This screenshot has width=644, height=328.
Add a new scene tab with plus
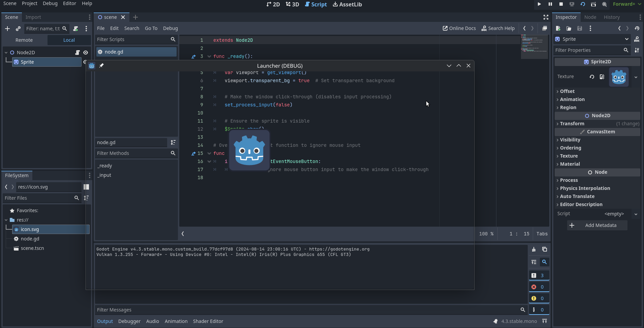135,17
